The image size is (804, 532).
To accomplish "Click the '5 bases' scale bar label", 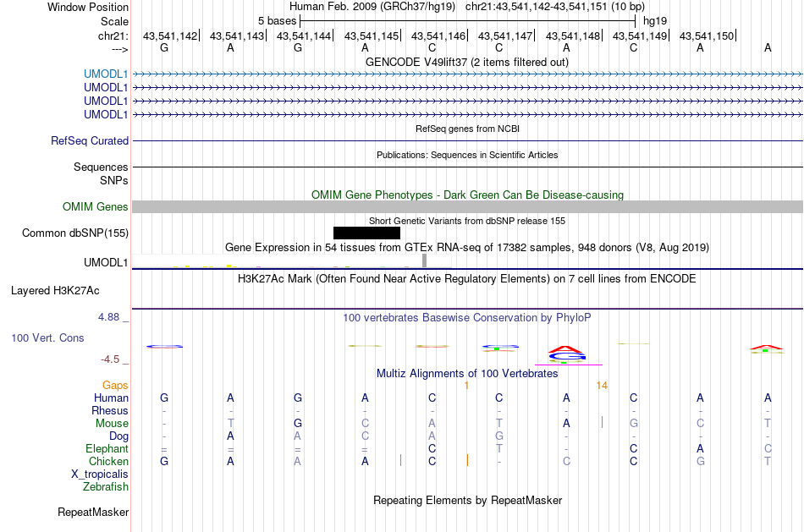I will 277,21.
